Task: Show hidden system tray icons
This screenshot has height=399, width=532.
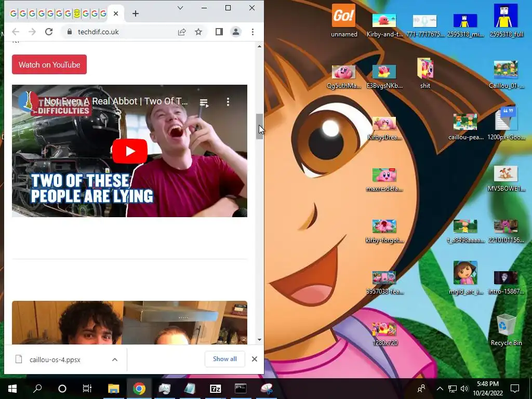Action: pos(440,389)
